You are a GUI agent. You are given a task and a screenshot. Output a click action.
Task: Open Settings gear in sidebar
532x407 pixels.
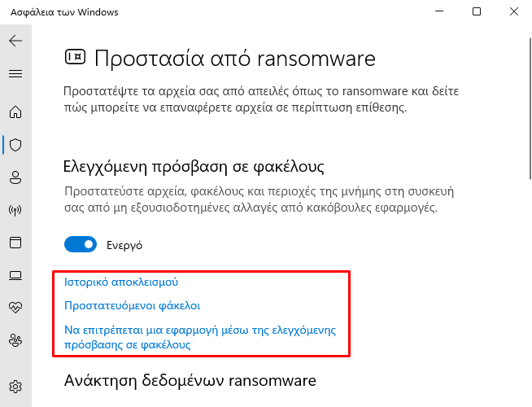pyautogui.click(x=15, y=387)
